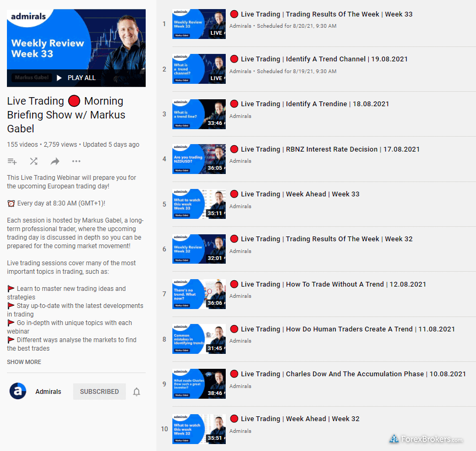Play all videos in the playlist
Image resolution: width=476 pixels, height=451 pixels.
coord(76,78)
